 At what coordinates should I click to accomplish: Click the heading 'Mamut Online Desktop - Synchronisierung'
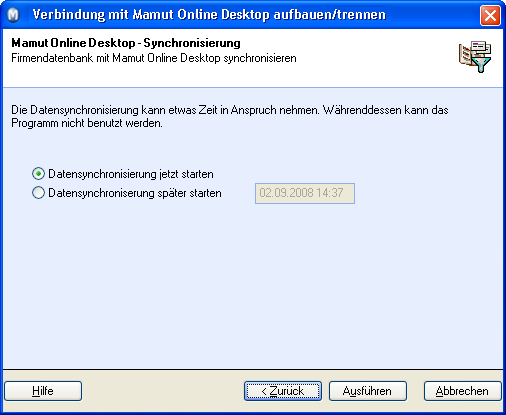(x=126, y=43)
